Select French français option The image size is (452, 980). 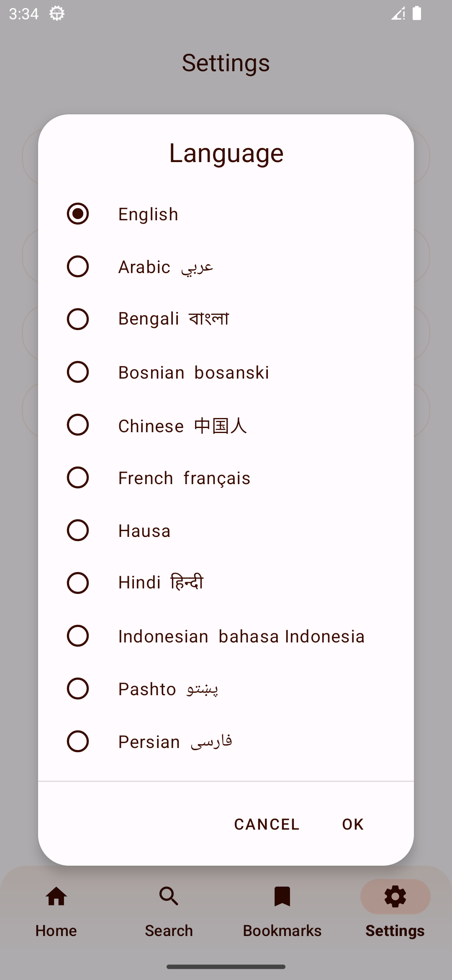pos(226,477)
